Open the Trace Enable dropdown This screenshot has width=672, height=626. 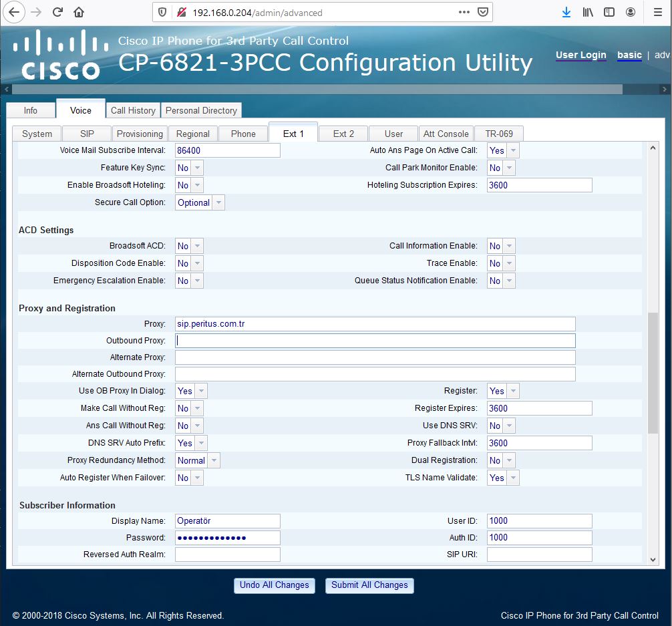501,263
